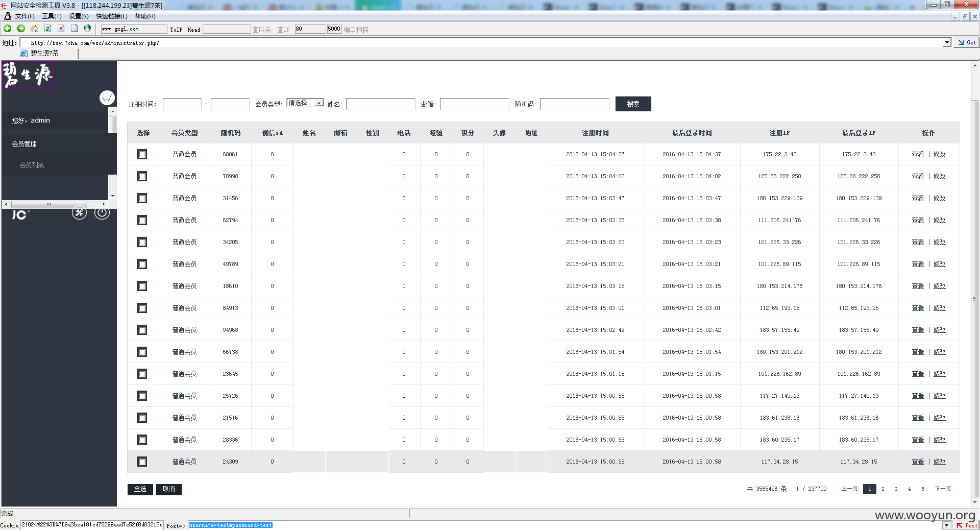Image resolution: width=980 pixels, height=530 pixels.
Task: Open the 设置(S) menu
Action: tap(79, 16)
